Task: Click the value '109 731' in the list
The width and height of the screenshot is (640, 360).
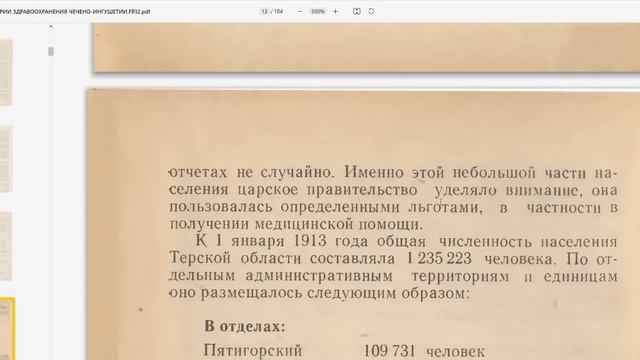Action: pyautogui.click(x=389, y=351)
